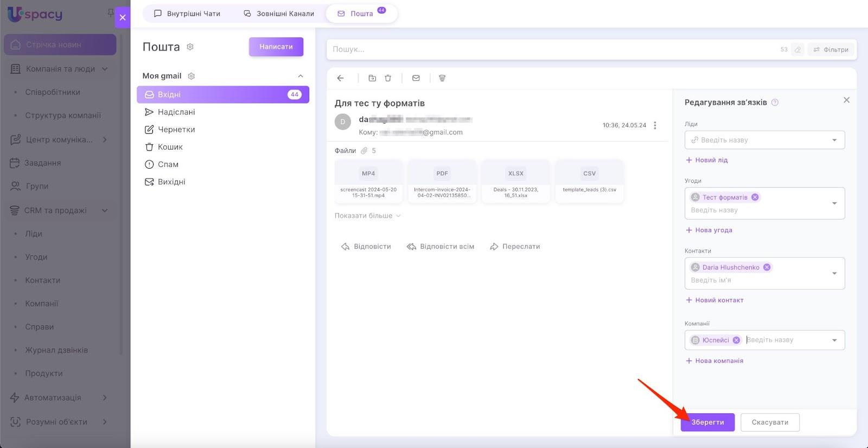Delete email with trash icon
The width and height of the screenshot is (868, 448).
[x=388, y=78]
